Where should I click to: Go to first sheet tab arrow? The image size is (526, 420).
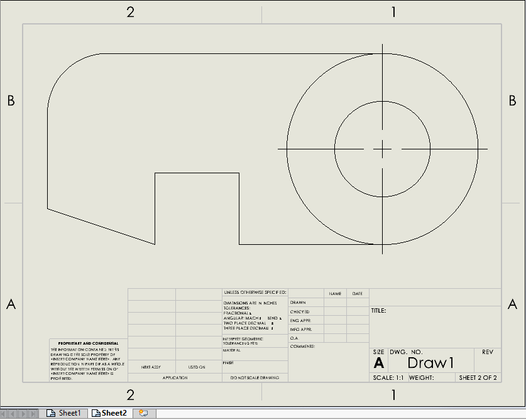point(4,414)
